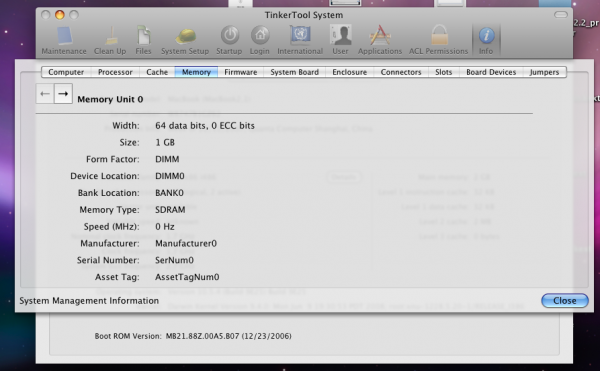Click the Boot ROM Version value text
600x371 pixels.
[228, 336]
